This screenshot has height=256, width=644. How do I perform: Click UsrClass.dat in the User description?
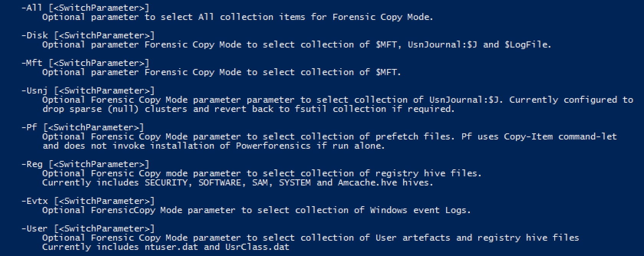pos(257,247)
